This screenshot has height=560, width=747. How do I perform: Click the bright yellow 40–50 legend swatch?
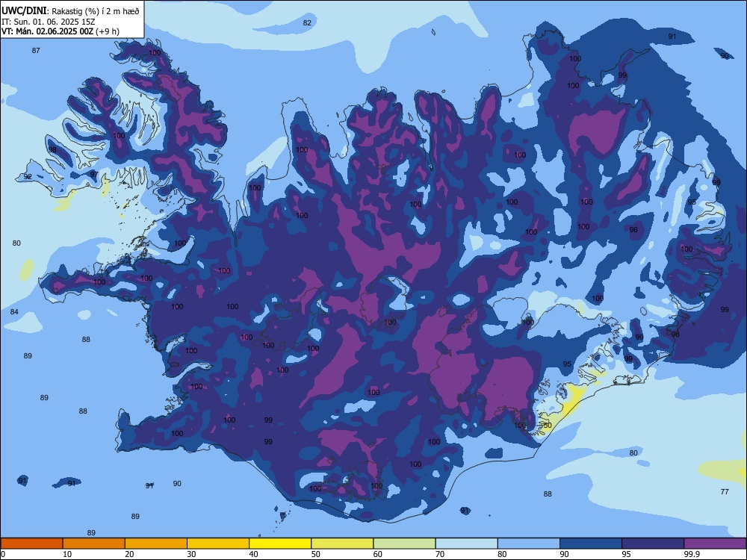tap(280, 544)
